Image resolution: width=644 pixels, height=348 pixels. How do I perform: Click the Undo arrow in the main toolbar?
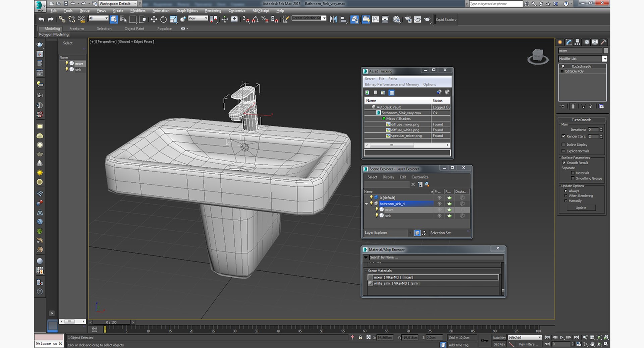(x=41, y=19)
